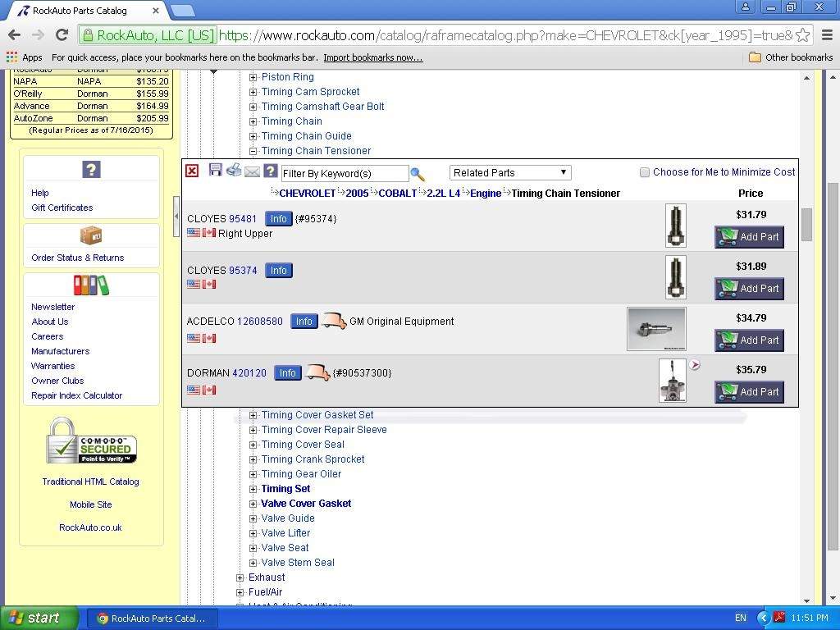Click the printer icon in popup toolbar
This screenshot has height=630, width=840.
234,170
